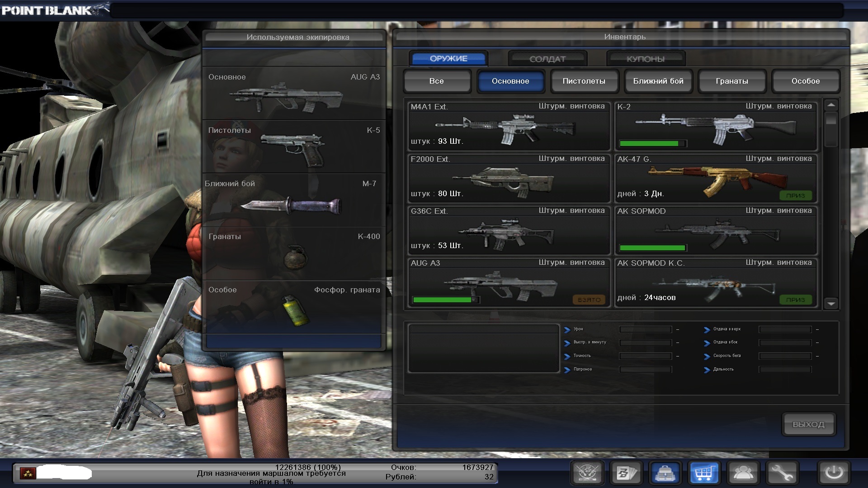Click AUG A3 durability green bar in inventory

(446, 300)
